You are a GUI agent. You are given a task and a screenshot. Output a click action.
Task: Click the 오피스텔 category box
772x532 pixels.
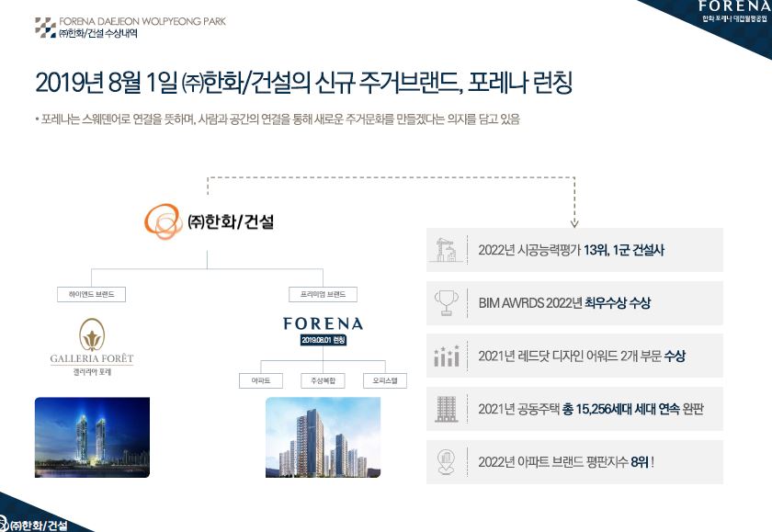(x=385, y=381)
